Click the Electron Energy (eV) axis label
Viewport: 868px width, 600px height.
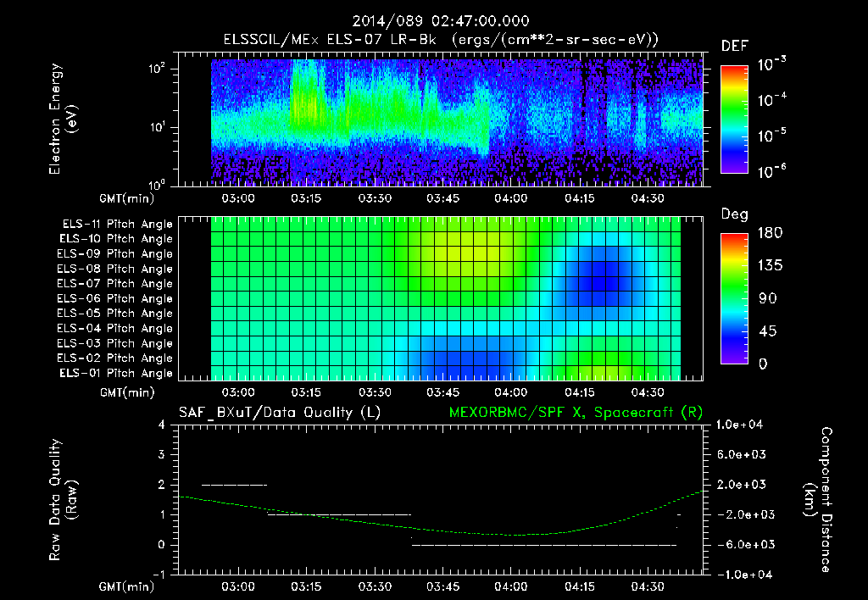click(x=64, y=119)
